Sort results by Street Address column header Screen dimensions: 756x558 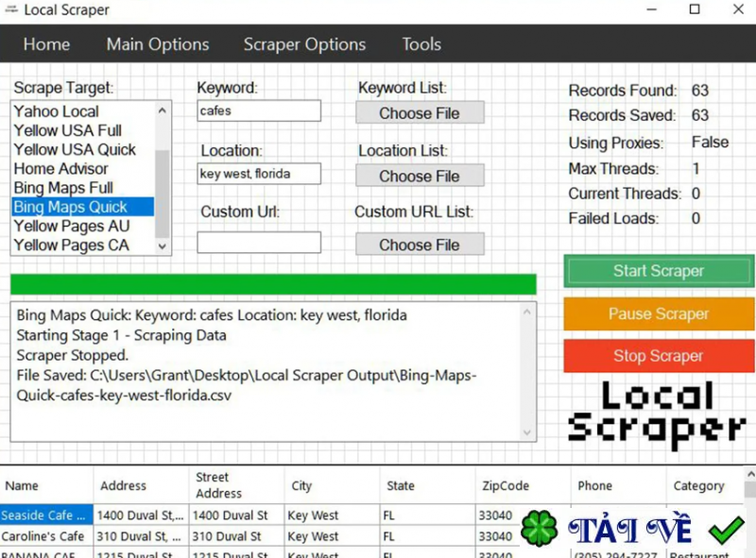tap(237, 485)
